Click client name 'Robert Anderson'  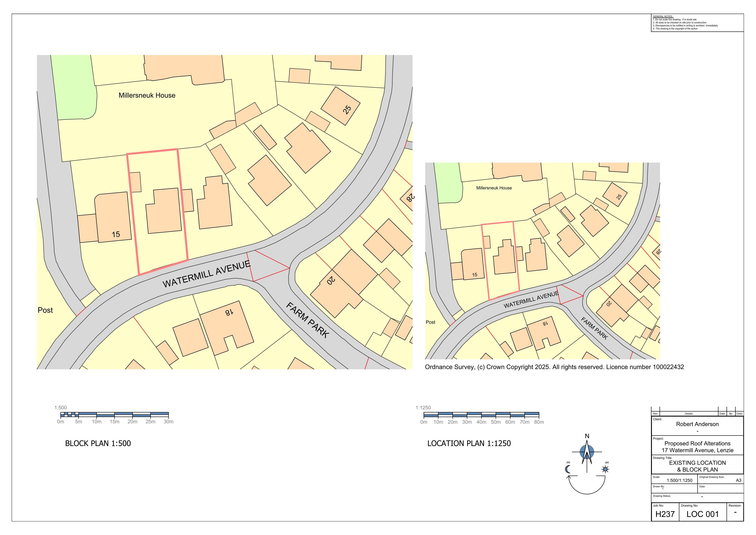(x=697, y=424)
